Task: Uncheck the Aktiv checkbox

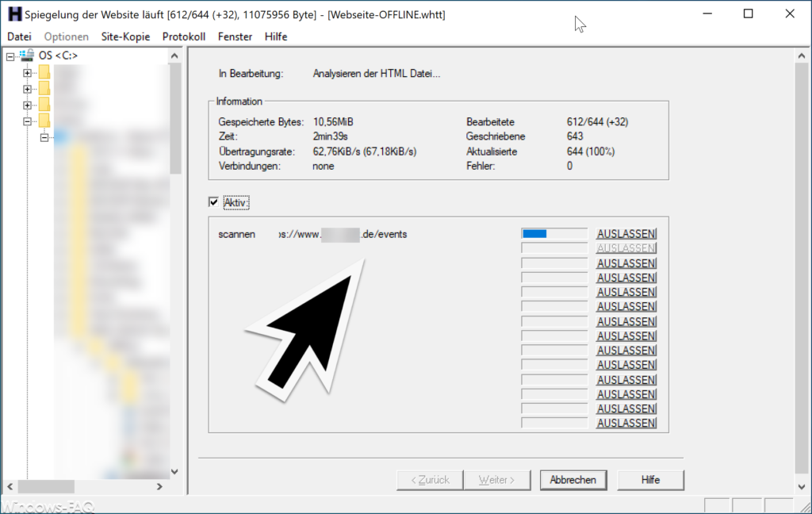Action: pos(213,202)
